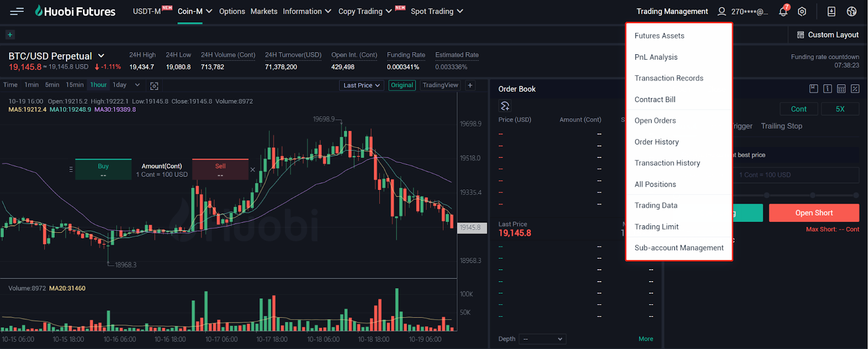
Task: Take a chart screenshot with the capture icon
Action: click(154, 86)
